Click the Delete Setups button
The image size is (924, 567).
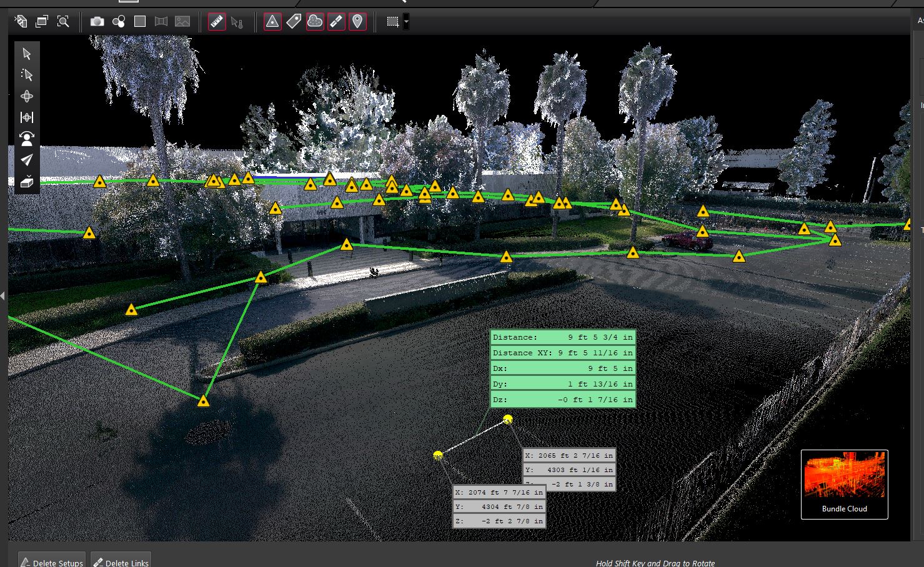point(51,562)
